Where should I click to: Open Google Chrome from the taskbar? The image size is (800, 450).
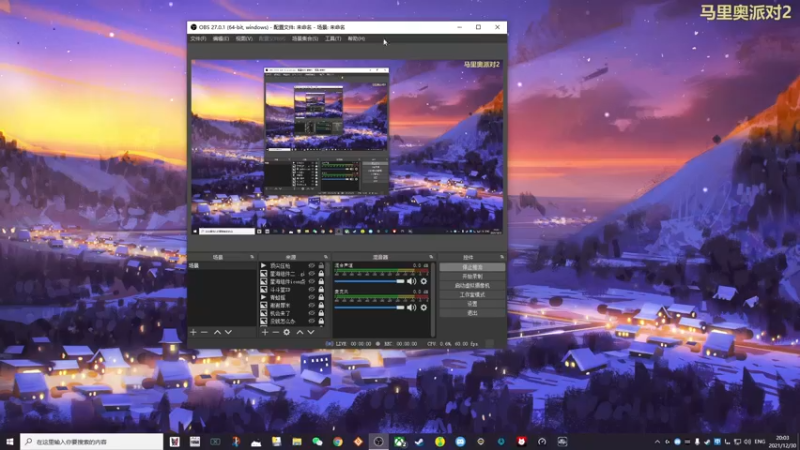(x=338, y=442)
